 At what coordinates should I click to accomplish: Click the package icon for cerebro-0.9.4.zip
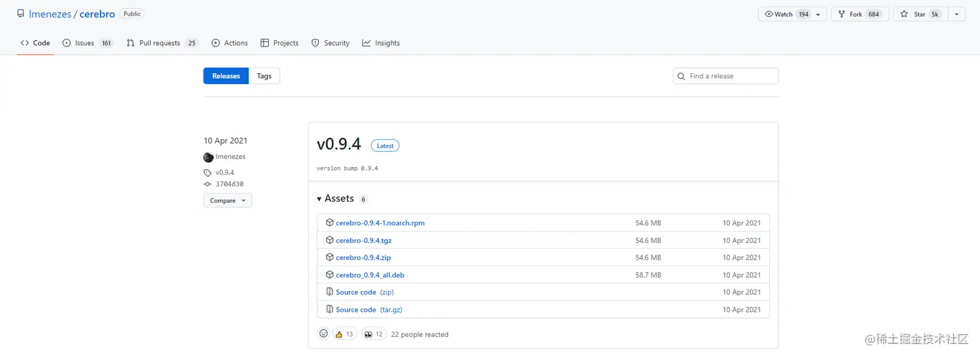point(329,258)
